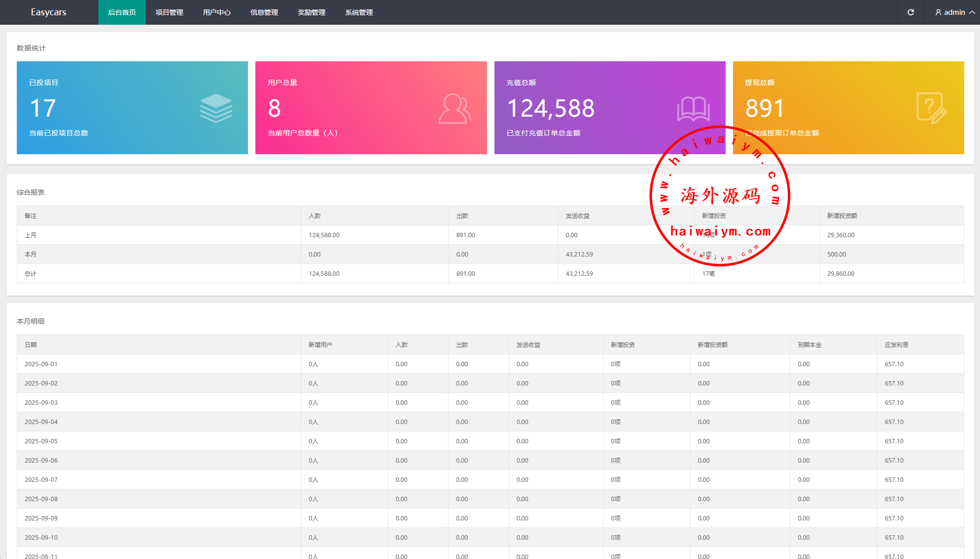The height and width of the screenshot is (559, 980).
Task: Click the question-note icon on the withdrawal card
Action: click(931, 108)
